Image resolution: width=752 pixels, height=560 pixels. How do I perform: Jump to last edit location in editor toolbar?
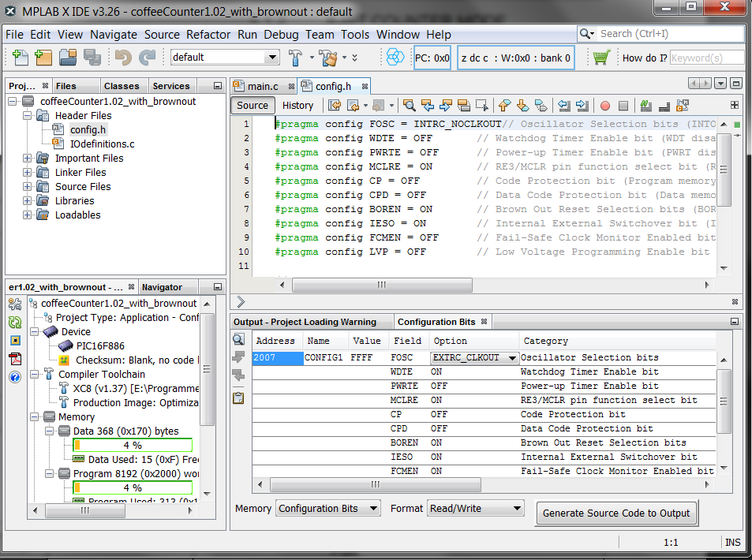coord(335,106)
